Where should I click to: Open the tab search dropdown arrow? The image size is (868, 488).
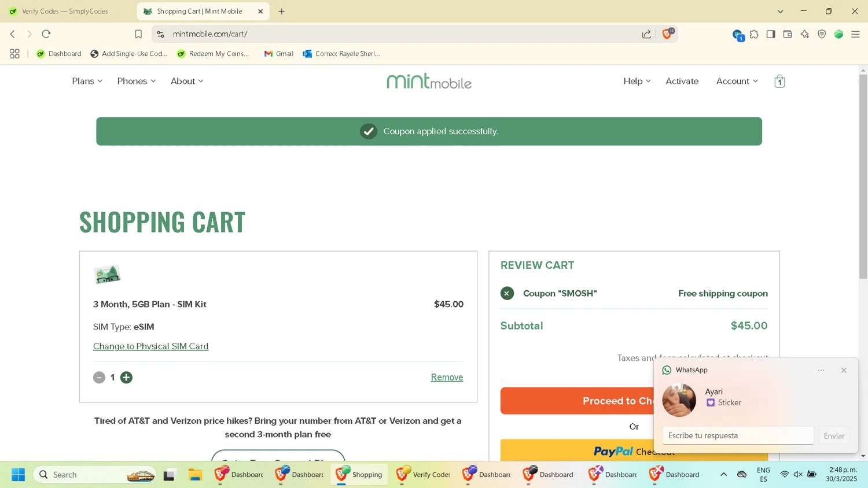click(x=780, y=12)
